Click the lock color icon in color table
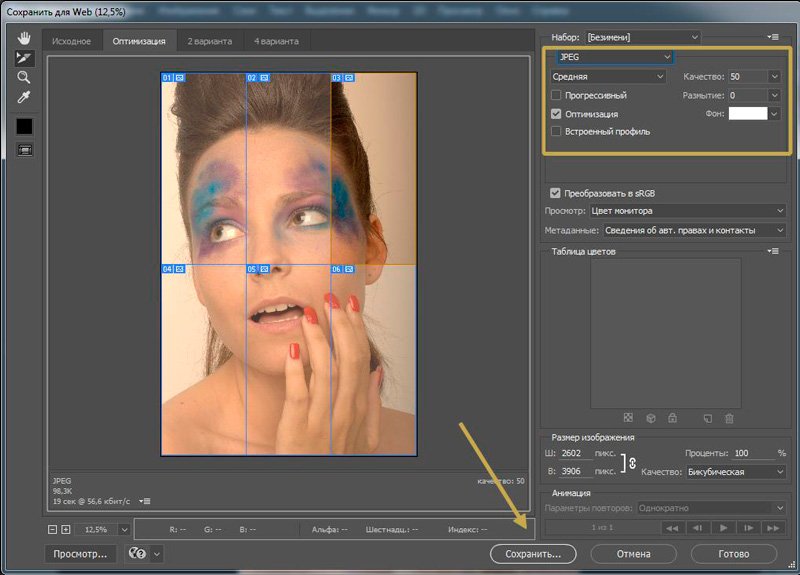 point(672,418)
